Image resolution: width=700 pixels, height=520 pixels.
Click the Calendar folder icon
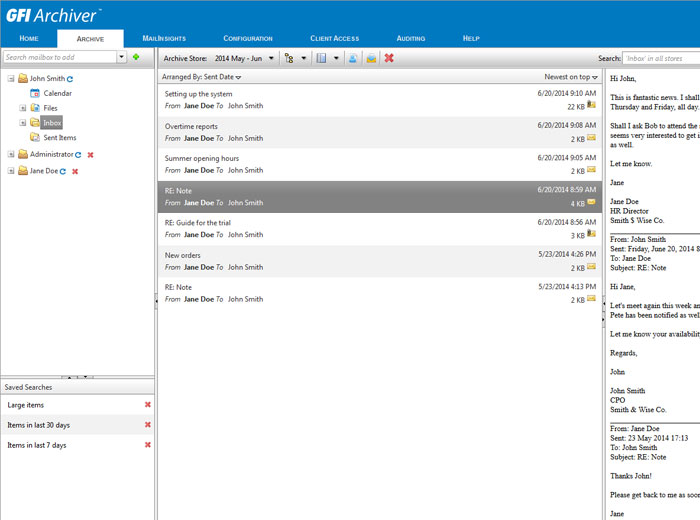coord(35,93)
